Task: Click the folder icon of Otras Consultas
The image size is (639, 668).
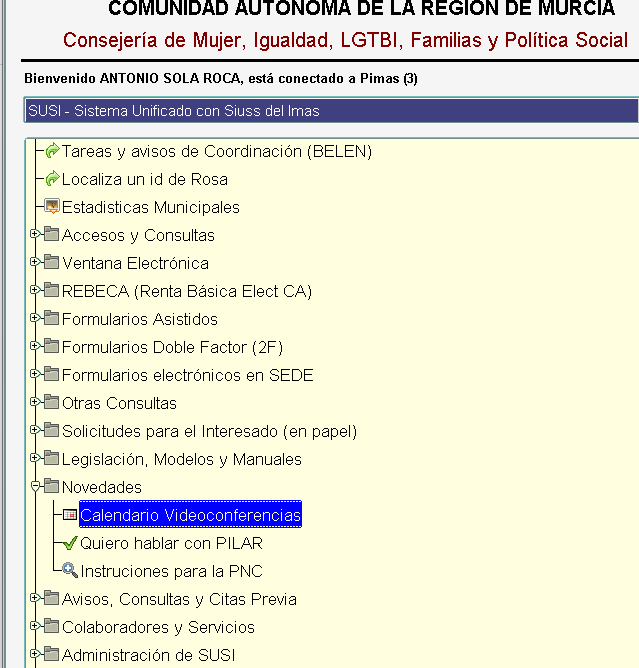Action: coord(52,404)
